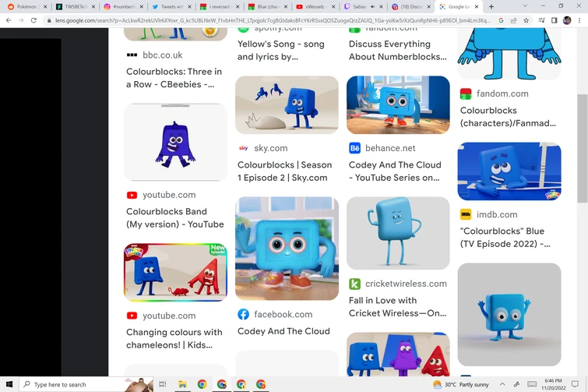This screenshot has width=588, height=392.
Task: Switch to the Blue (character) tab
Action: point(267,6)
